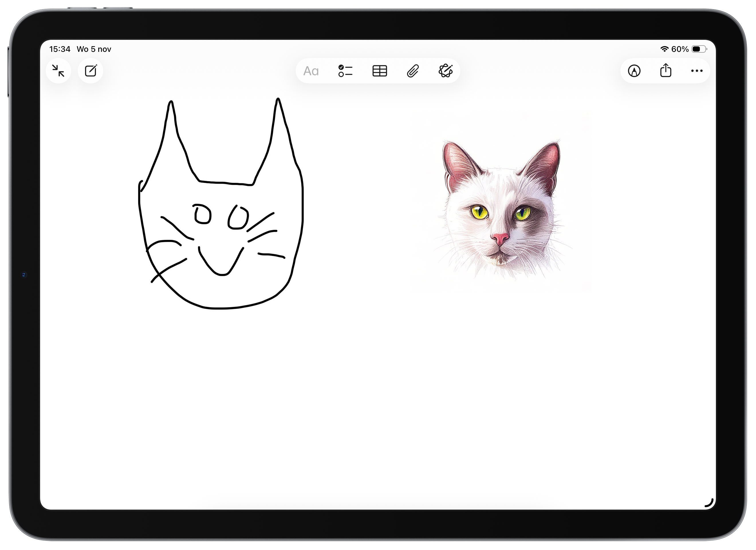Image resolution: width=756 pixels, height=550 pixels.
Task: Create a new note with compose icon
Action: (x=91, y=71)
